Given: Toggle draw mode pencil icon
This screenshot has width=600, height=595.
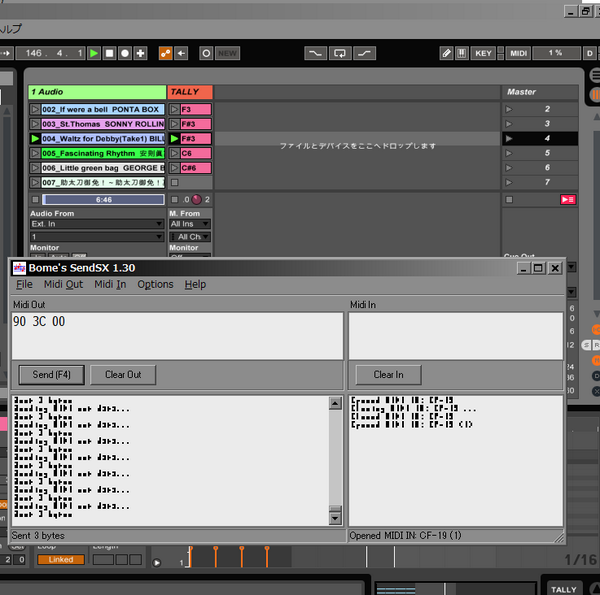Looking at the screenshot, I should click(447, 53).
